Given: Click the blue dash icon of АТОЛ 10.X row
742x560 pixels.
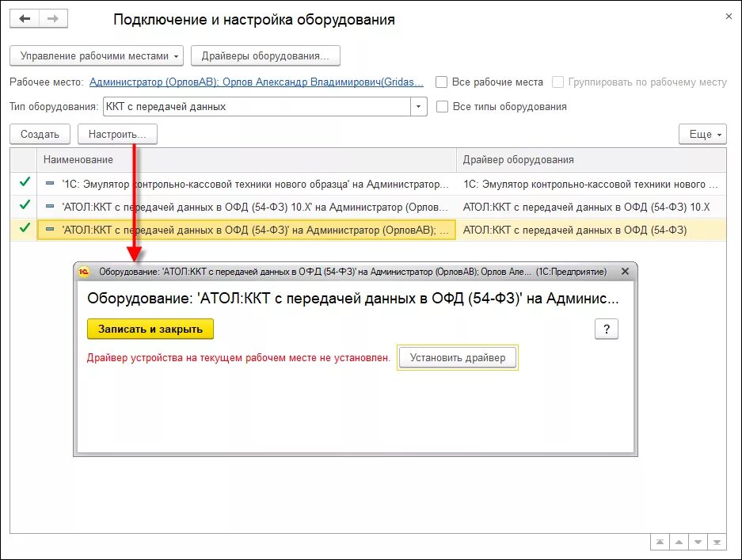Looking at the screenshot, I should tap(50, 206).
